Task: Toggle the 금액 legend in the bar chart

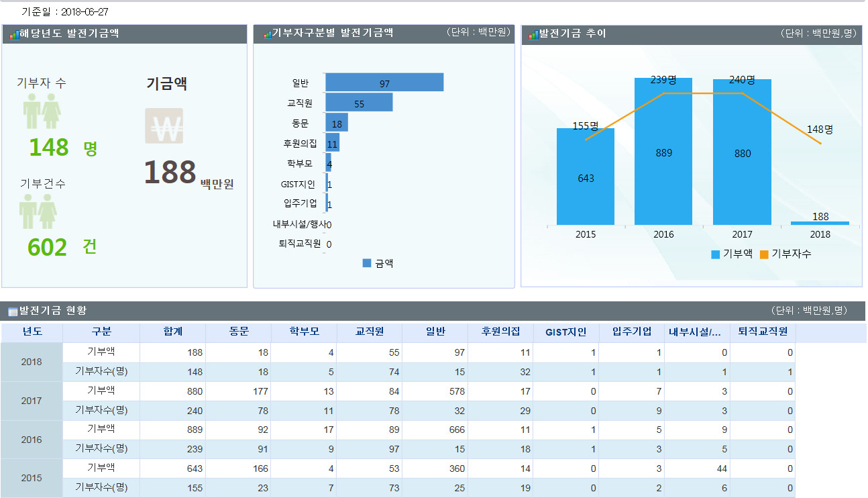Action: click(x=378, y=264)
